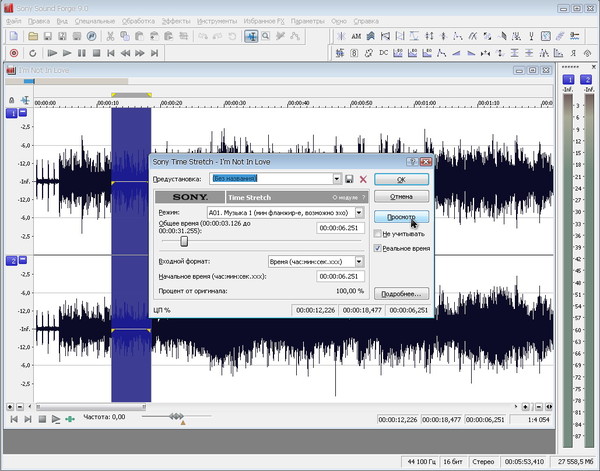This screenshot has height=471, width=600.
Task: Stop playback in the main transport toolbar
Action: tap(96, 53)
